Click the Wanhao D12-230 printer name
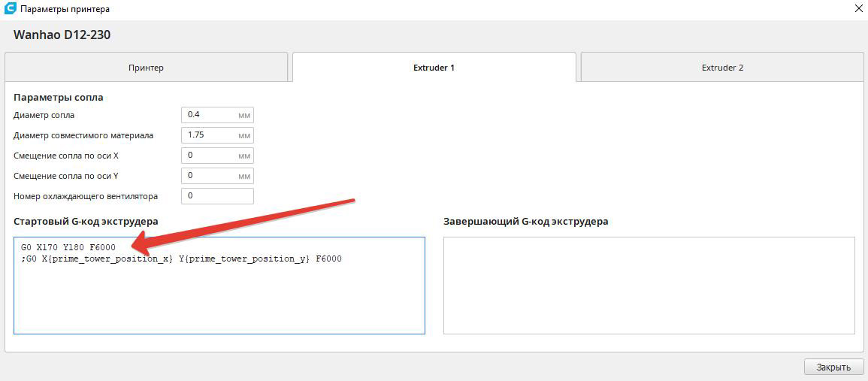Image resolution: width=868 pixels, height=381 pixels. pos(62,35)
